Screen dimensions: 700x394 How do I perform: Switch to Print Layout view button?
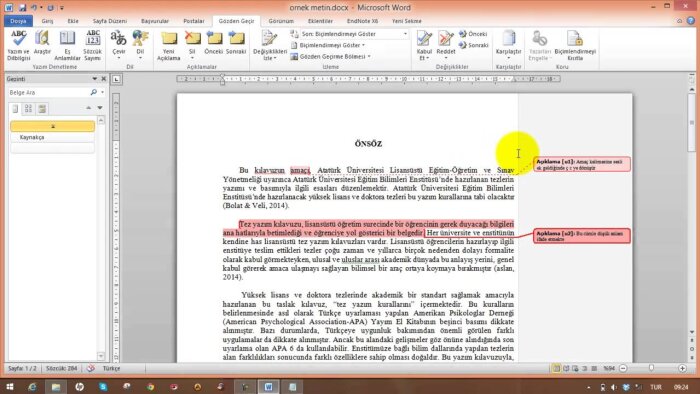coord(556,369)
